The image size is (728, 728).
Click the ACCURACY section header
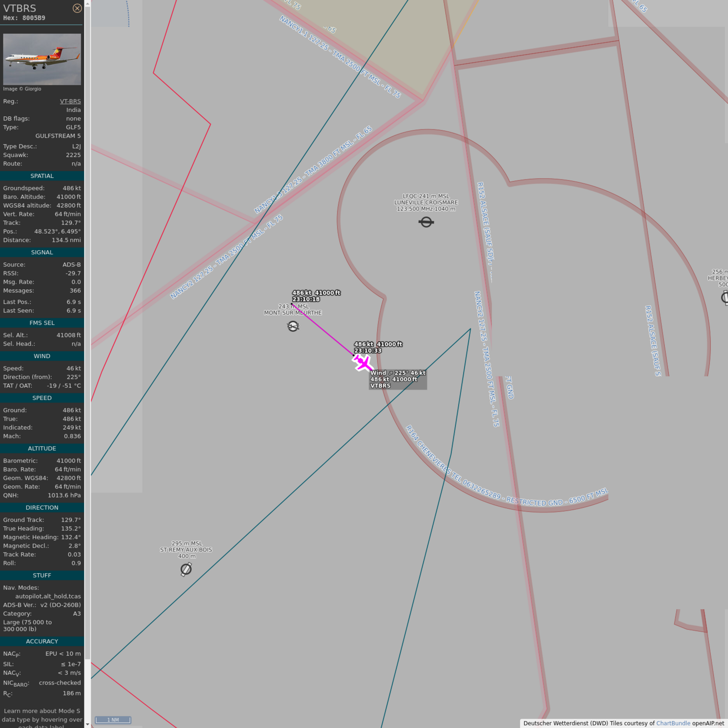tap(42, 641)
